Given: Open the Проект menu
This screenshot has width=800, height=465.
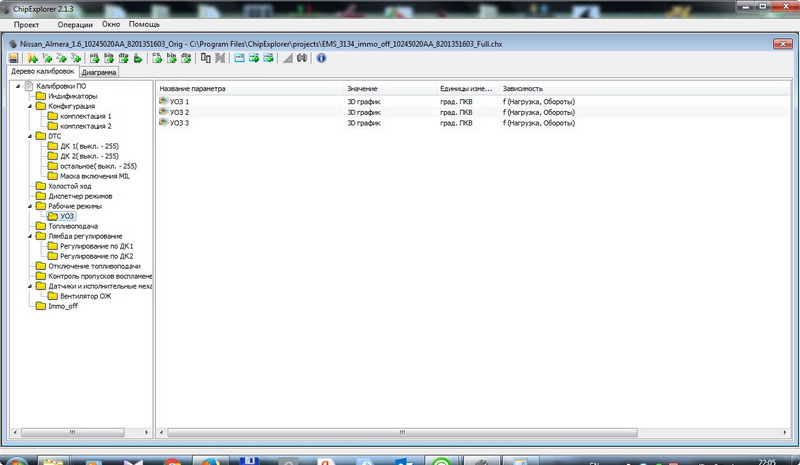Looking at the screenshot, I should click(26, 23).
